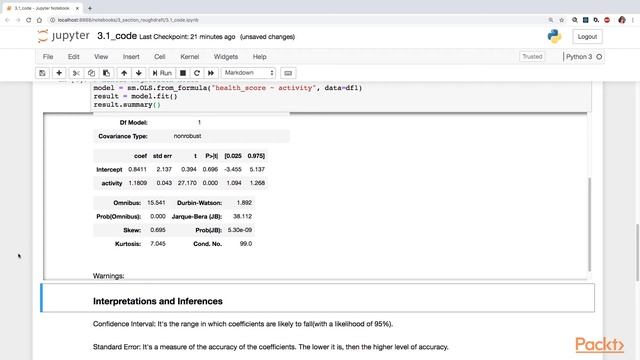Open the Widgets menu
Image resolution: width=640 pixels, height=360 pixels.
point(226,57)
